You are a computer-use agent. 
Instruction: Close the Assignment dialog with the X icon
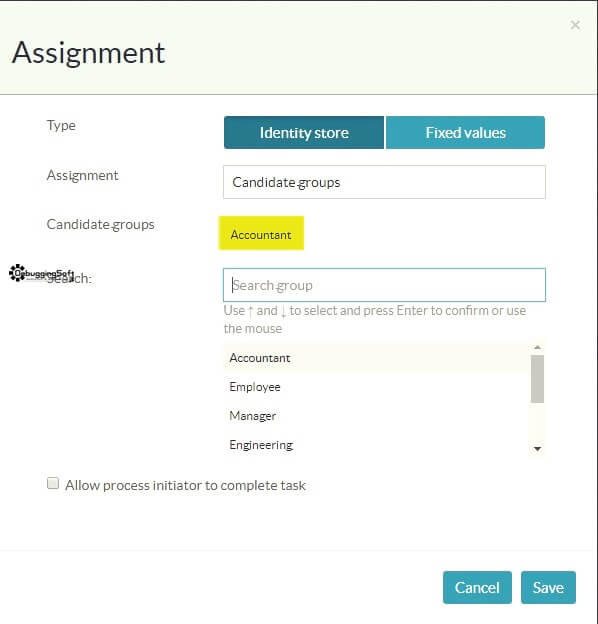[575, 25]
